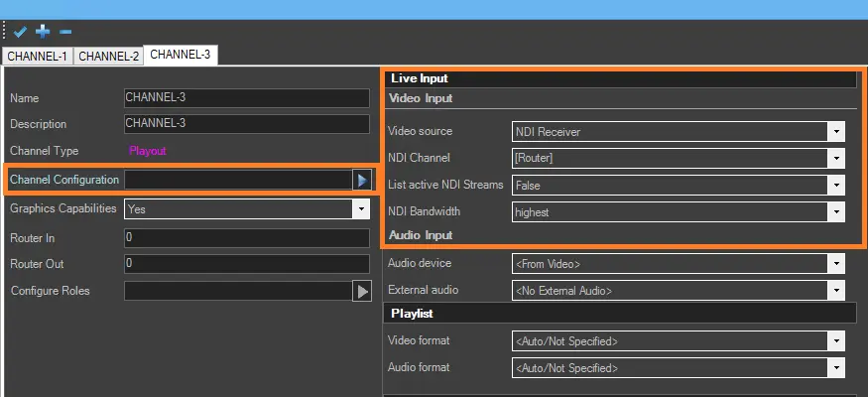Expand the Video source dropdown
The width and height of the screenshot is (868, 397).
tap(837, 131)
